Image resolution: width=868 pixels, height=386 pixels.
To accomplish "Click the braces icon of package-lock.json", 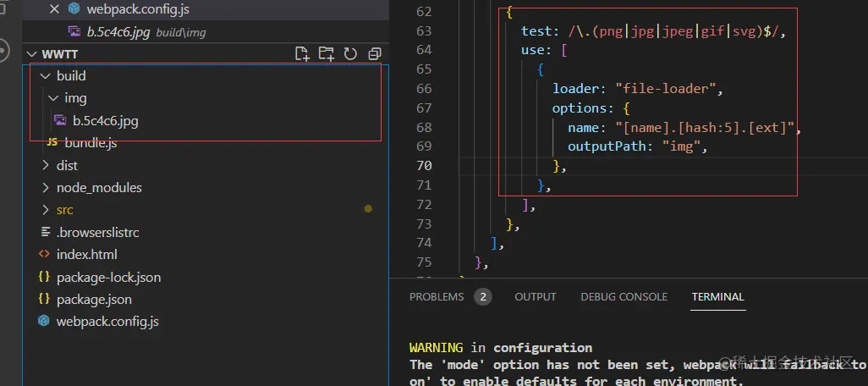I will 44,276.
